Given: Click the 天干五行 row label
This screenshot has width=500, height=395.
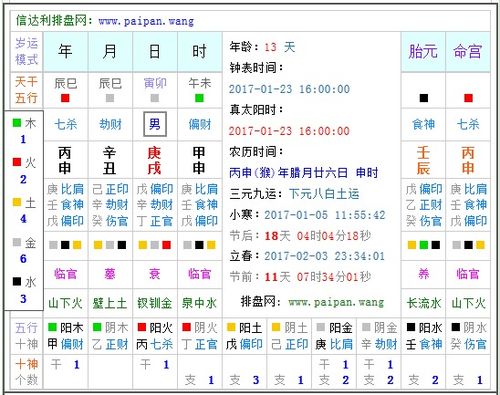Looking at the screenshot, I should (27, 90).
